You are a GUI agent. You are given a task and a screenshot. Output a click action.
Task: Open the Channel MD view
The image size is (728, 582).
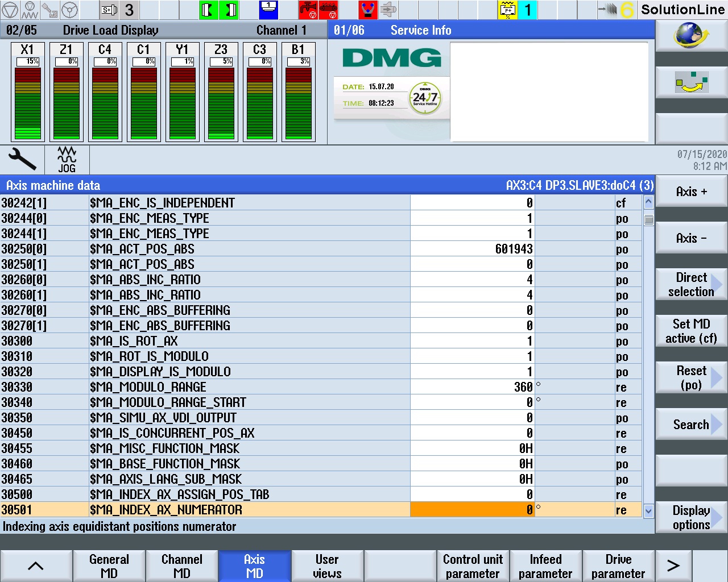[x=182, y=565]
